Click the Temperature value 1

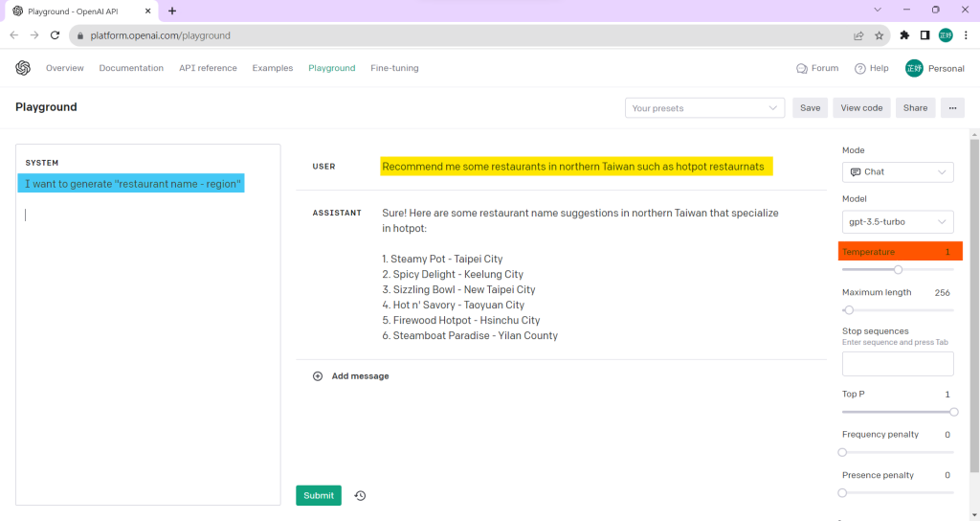tap(947, 252)
